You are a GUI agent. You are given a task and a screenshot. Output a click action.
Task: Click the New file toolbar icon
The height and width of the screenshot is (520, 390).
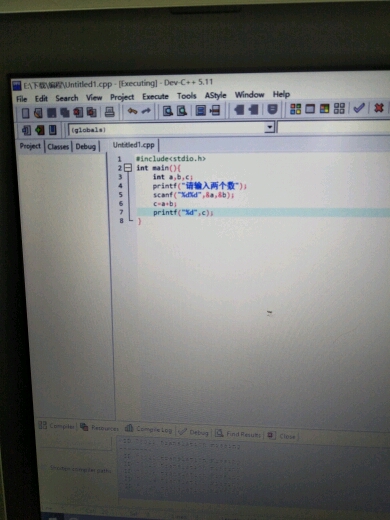25,113
